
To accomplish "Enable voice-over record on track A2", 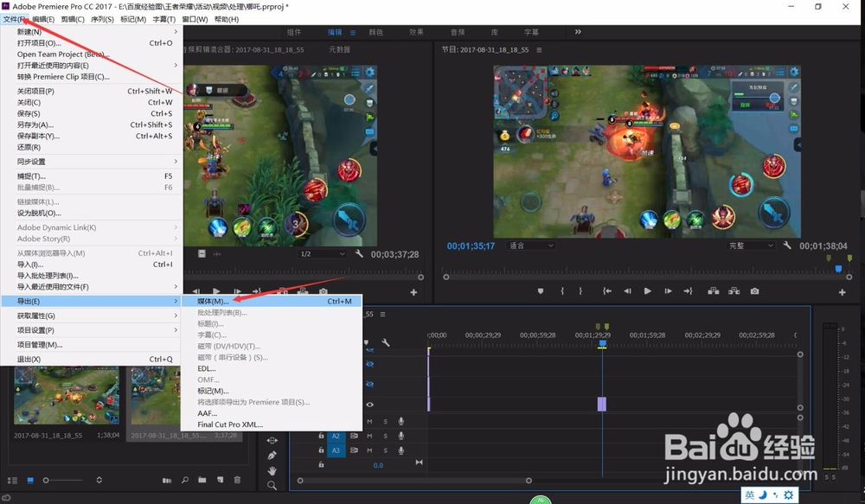I will [x=401, y=436].
